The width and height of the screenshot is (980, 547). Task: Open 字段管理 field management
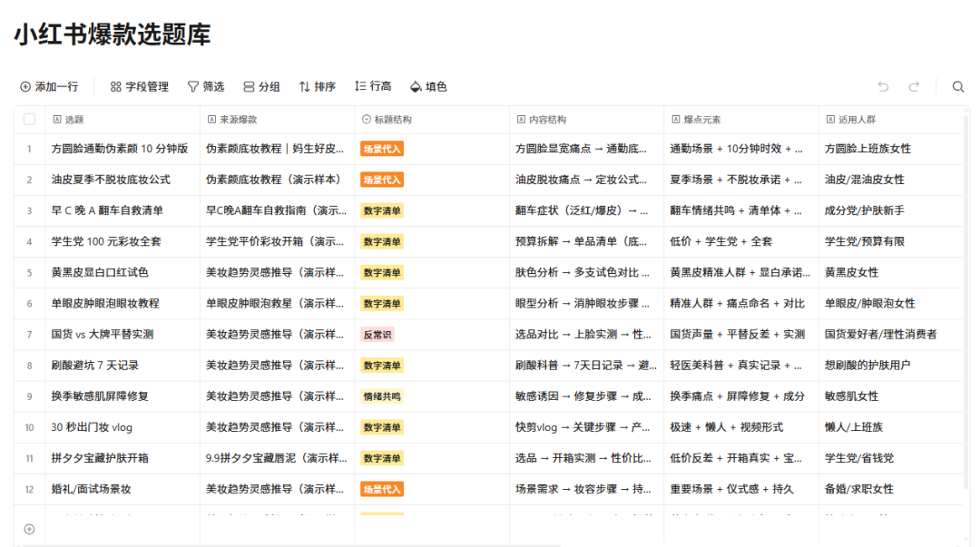140,87
